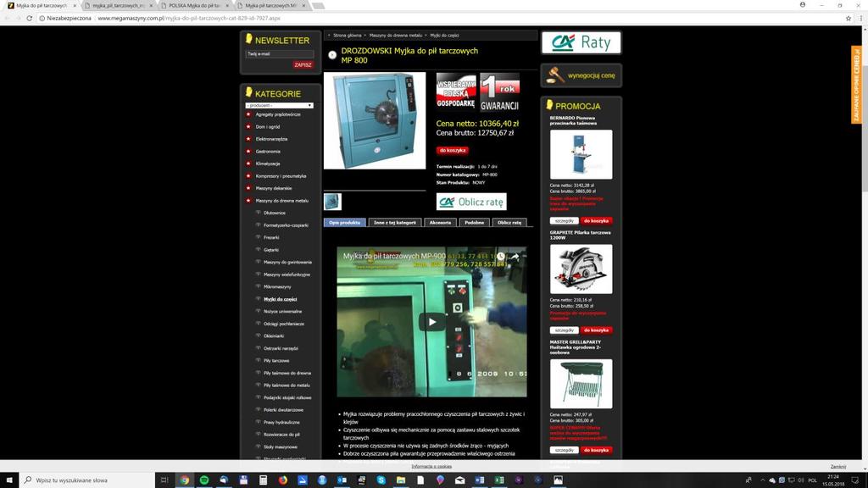Screen dimensions: 868x488
Task: Open Windows Start menu
Action: [x=8, y=480]
